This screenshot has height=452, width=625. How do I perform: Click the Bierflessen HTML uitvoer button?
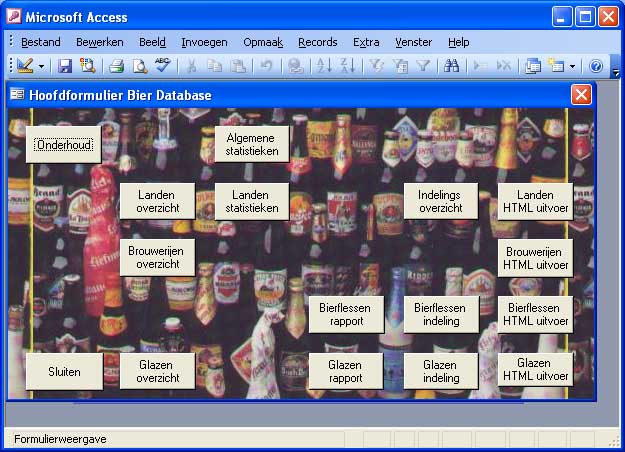pos(535,314)
